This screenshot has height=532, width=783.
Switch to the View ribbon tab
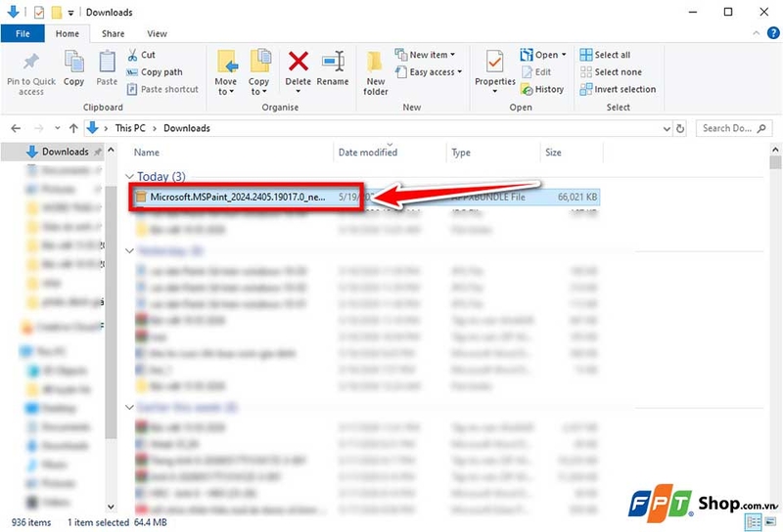157,33
